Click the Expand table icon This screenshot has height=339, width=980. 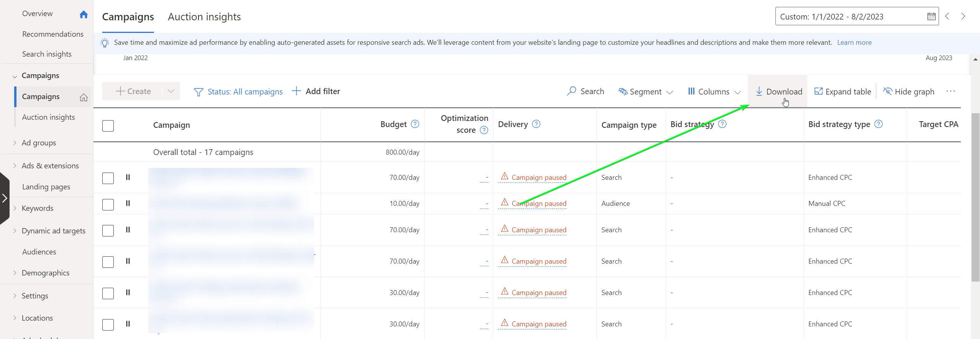pos(818,91)
